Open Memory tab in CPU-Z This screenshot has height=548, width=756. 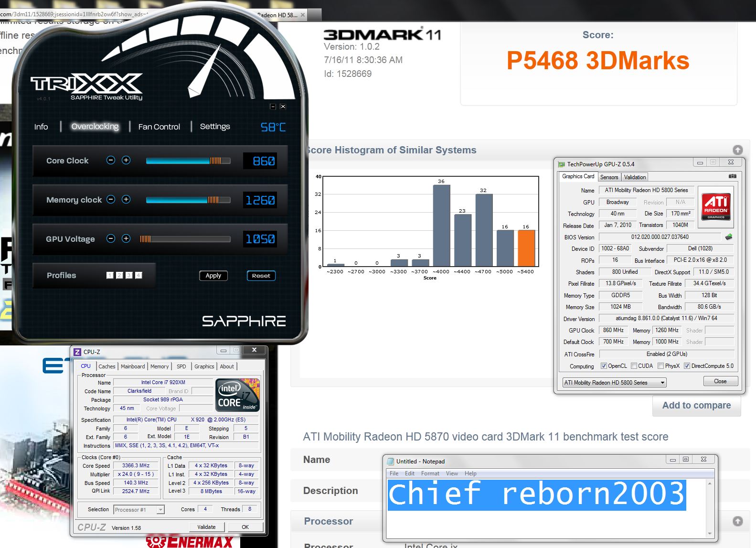click(160, 366)
